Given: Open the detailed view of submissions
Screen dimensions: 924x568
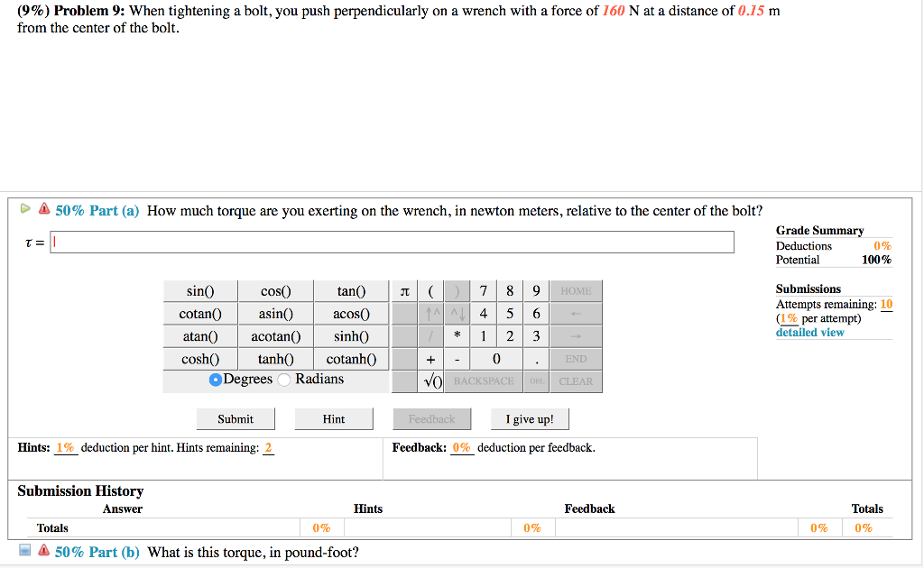Looking at the screenshot, I should tap(809, 333).
